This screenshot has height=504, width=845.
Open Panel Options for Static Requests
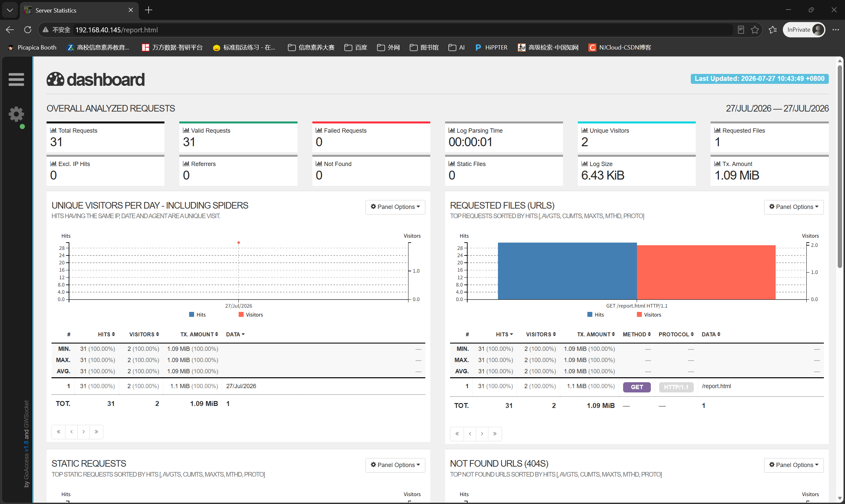[x=395, y=465]
